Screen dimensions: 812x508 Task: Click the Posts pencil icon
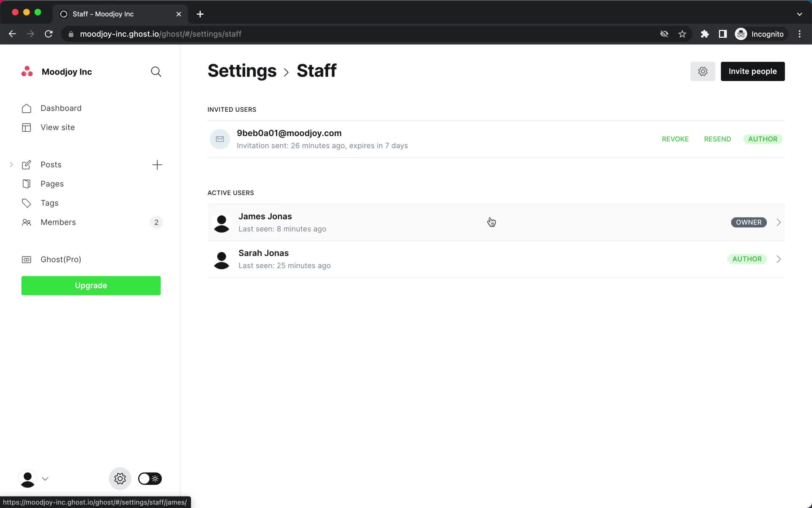tap(26, 165)
